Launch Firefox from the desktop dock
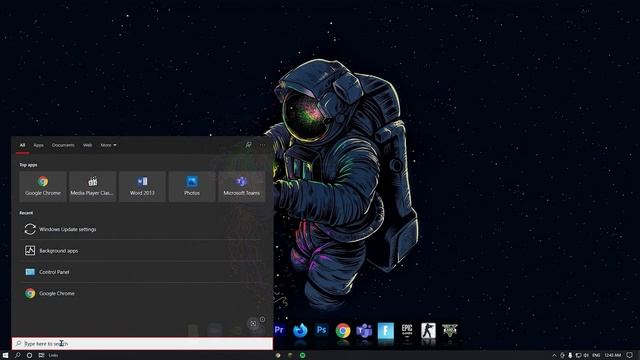 [x=300, y=330]
